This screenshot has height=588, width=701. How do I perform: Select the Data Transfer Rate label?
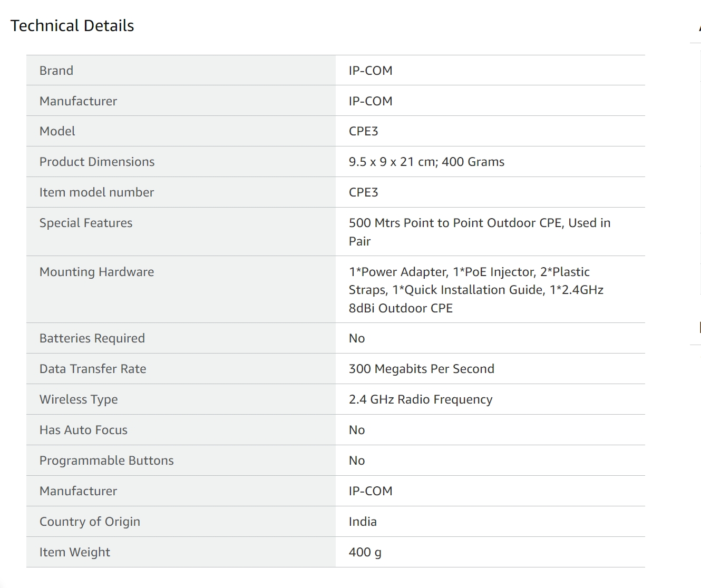pos(93,369)
